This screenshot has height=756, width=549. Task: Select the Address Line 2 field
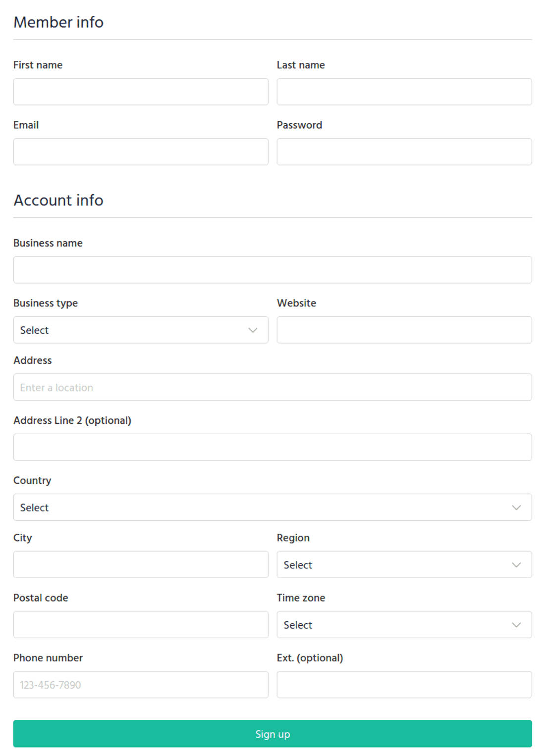[x=273, y=447]
